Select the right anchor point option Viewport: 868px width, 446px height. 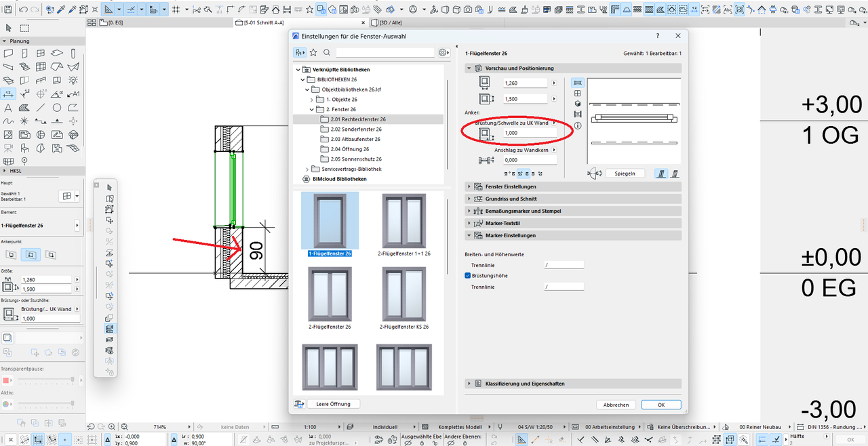point(50,254)
